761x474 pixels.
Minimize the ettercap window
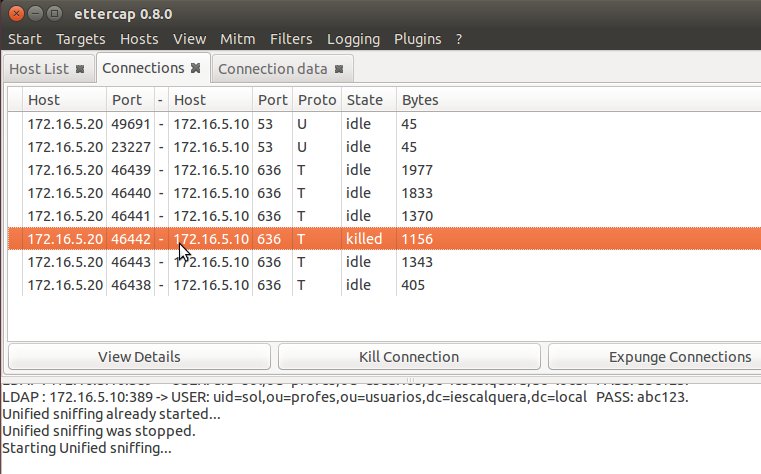pos(35,14)
